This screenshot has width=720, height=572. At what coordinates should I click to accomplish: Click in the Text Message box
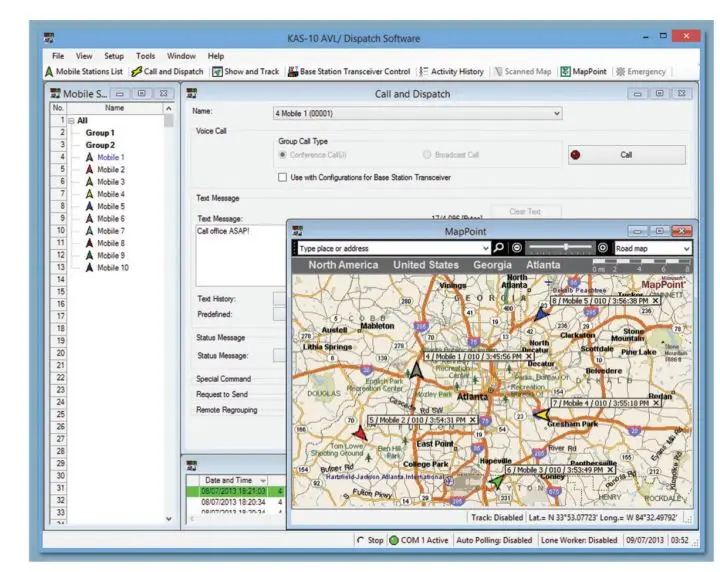coord(242,255)
